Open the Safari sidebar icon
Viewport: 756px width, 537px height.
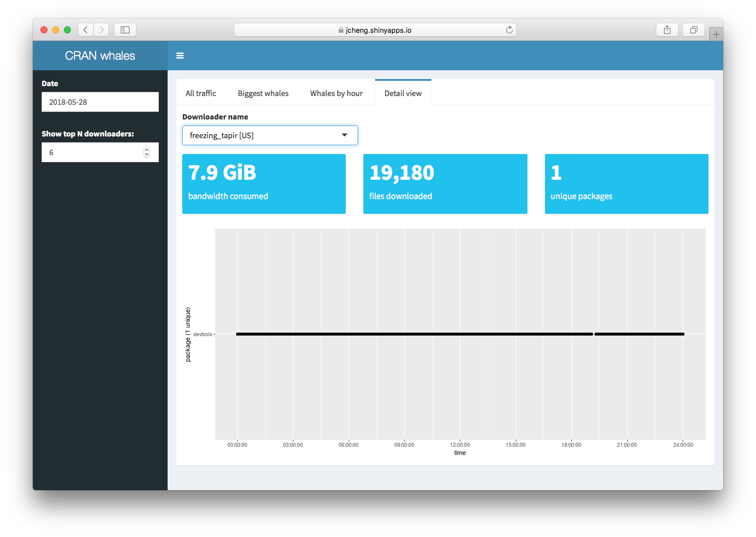coord(125,29)
